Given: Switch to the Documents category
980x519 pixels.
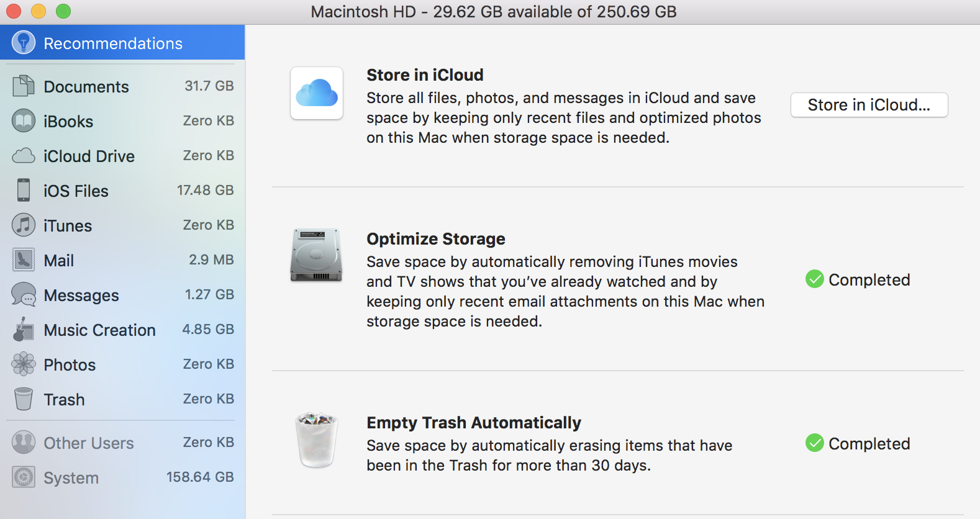Looking at the screenshot, I should (122, 86).
